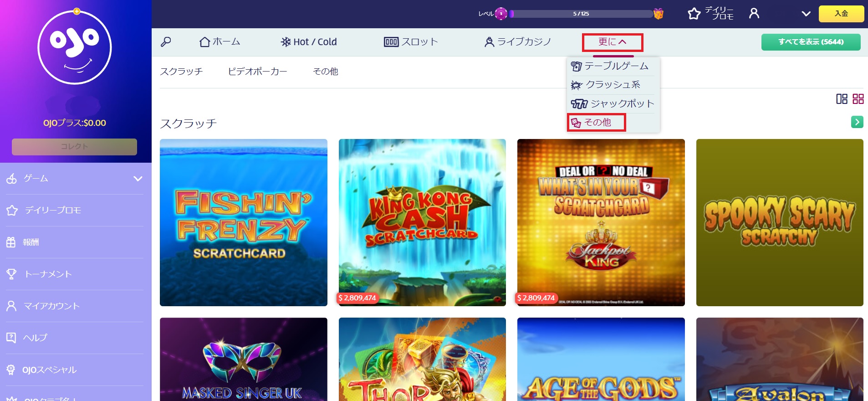This screenshot has width=868, height=401.
Task: Select テーブルゲーム from the dropdown
Action: click(x=610, y=66)
